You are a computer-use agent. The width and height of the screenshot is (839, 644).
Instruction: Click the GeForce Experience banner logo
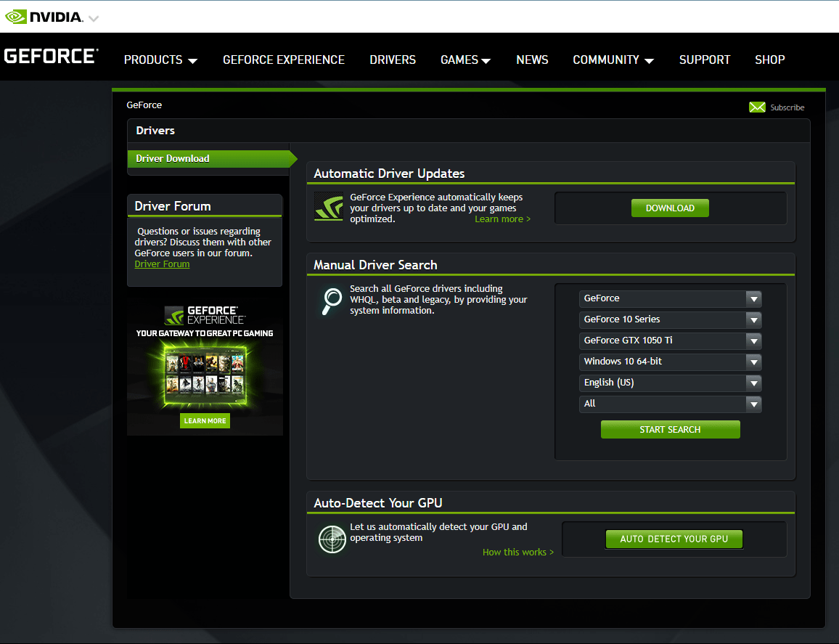(x=205, y=315)
